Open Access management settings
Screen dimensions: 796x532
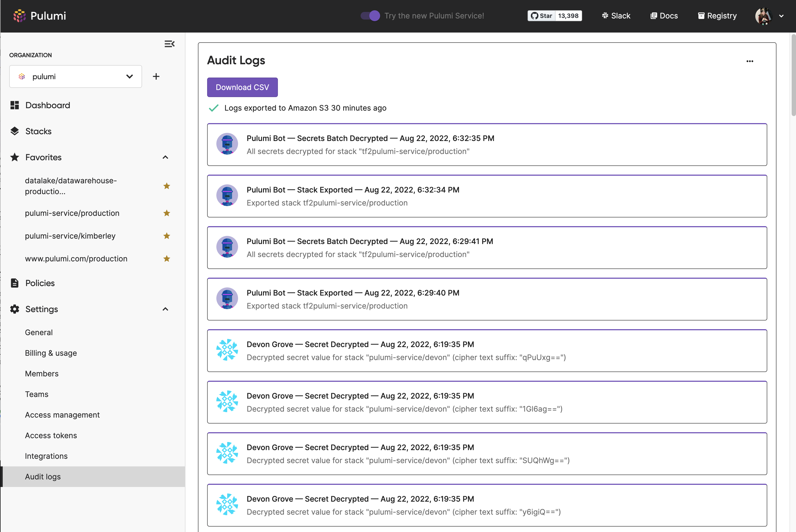point(62,415)
